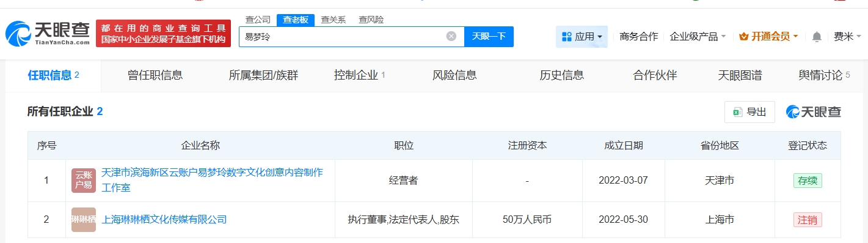Click the 执行董事,法定代表人,股东 cell
This screenshot has width=868, height=243.
pos(403,219)
